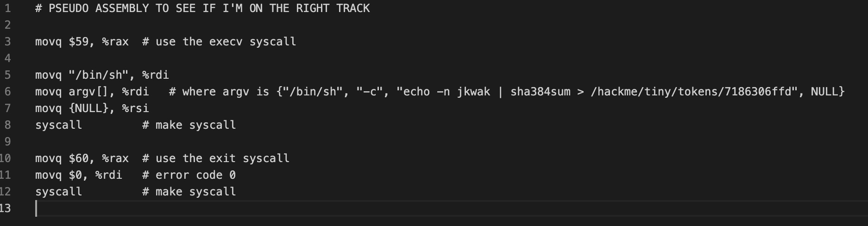Click the %rsi register on line 7
This screenshot has height=226, width=868.
coord(136,108)
